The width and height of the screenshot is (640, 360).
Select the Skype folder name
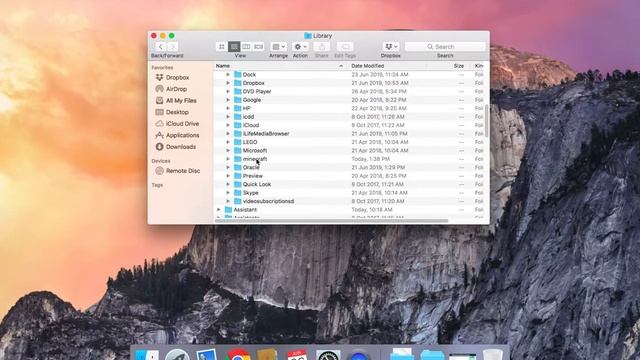(251, 193)
